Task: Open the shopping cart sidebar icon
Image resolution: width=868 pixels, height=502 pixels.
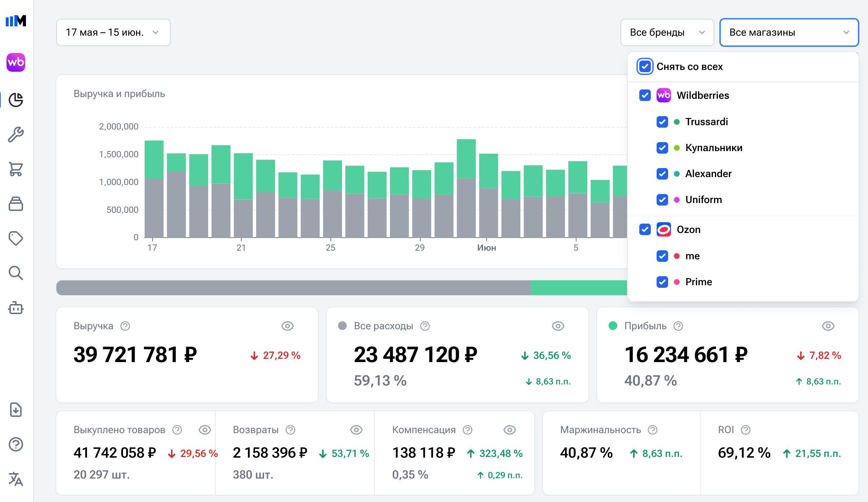Action: [16, 169]
